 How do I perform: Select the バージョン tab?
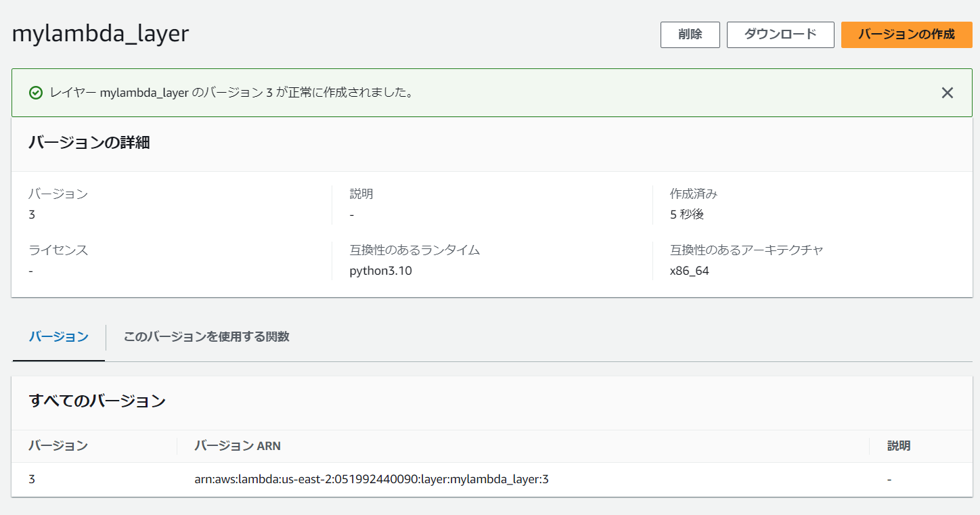pyautogui.click(x=59, y=336)
